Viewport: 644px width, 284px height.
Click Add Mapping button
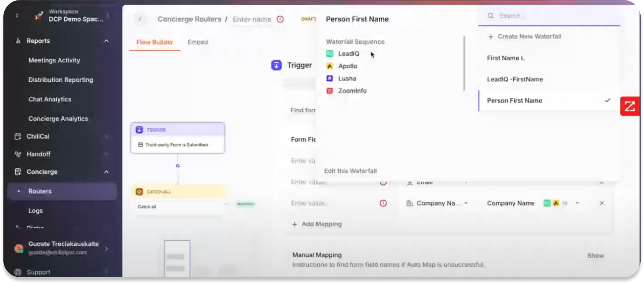[x=317, y=224]
